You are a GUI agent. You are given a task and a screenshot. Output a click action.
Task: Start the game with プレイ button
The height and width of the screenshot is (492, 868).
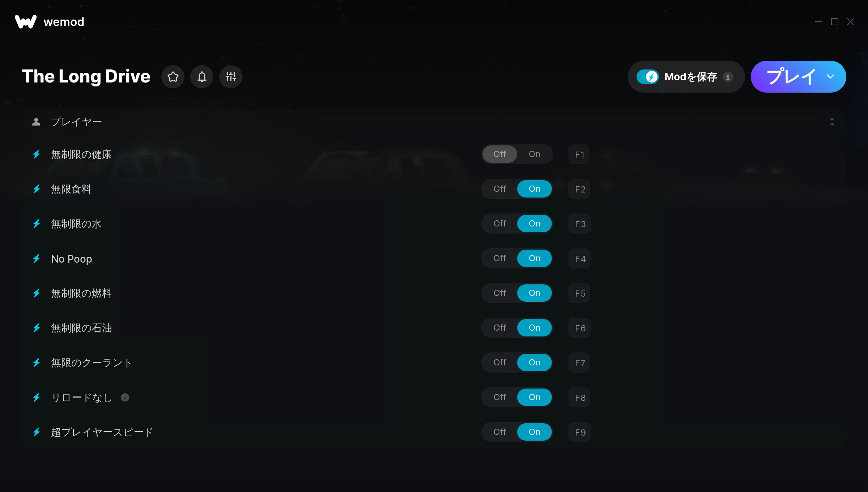791,77
